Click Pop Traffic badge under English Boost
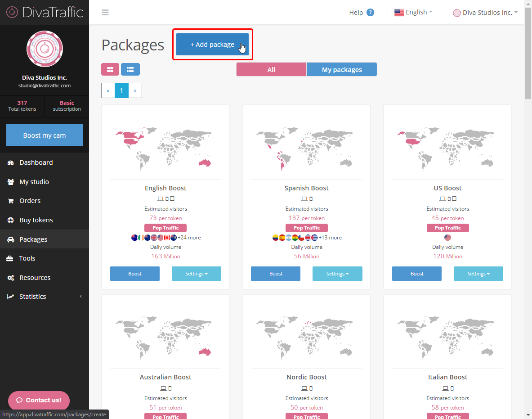Viewport: 532px width, 419px height. point(165,228)
